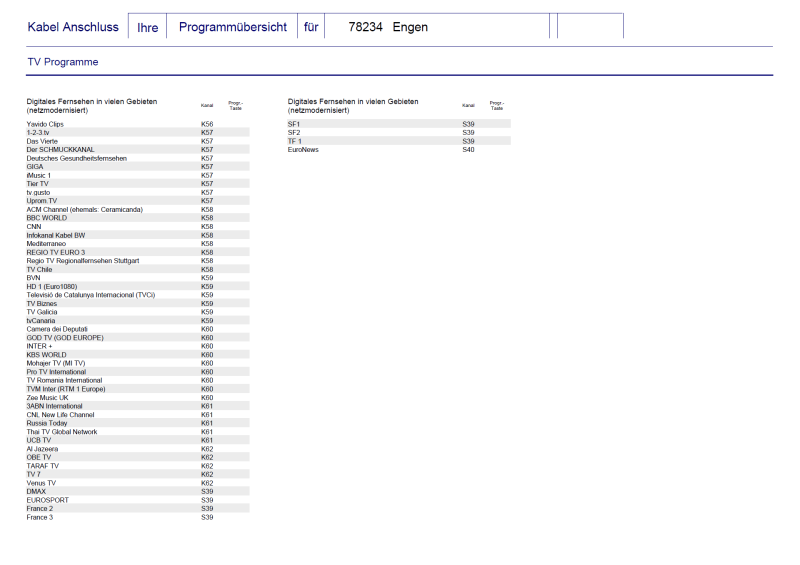Select 'Uprom.TV' in the list

(138, 201)
